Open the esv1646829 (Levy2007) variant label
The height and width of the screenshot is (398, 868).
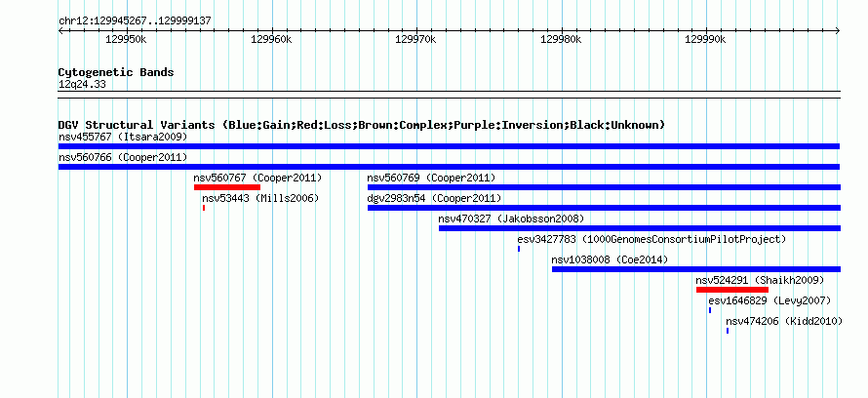click(770, 300)
